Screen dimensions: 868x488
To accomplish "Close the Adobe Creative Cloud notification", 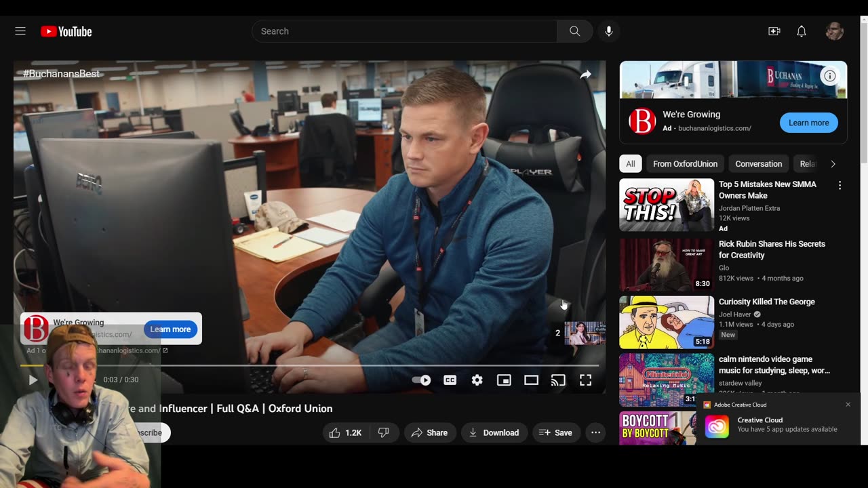I will pyautogui.click(x=848, y=405).
